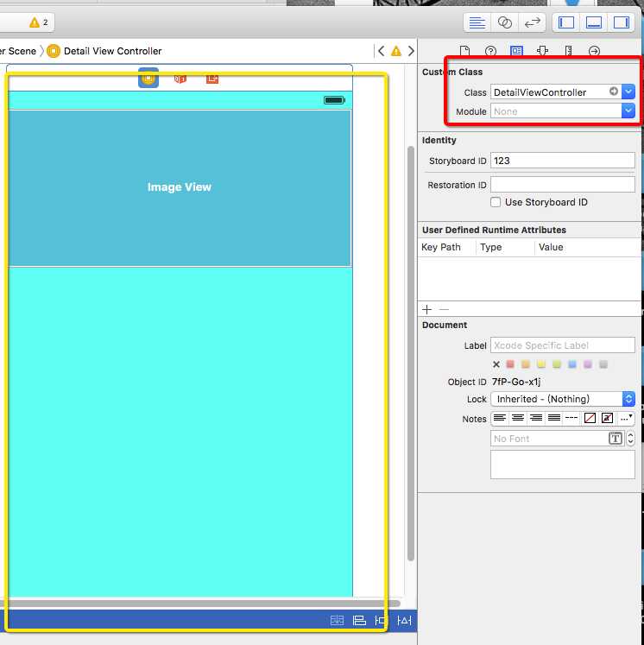
Task: Remove the selected runtime attribute
Action: 444,309
